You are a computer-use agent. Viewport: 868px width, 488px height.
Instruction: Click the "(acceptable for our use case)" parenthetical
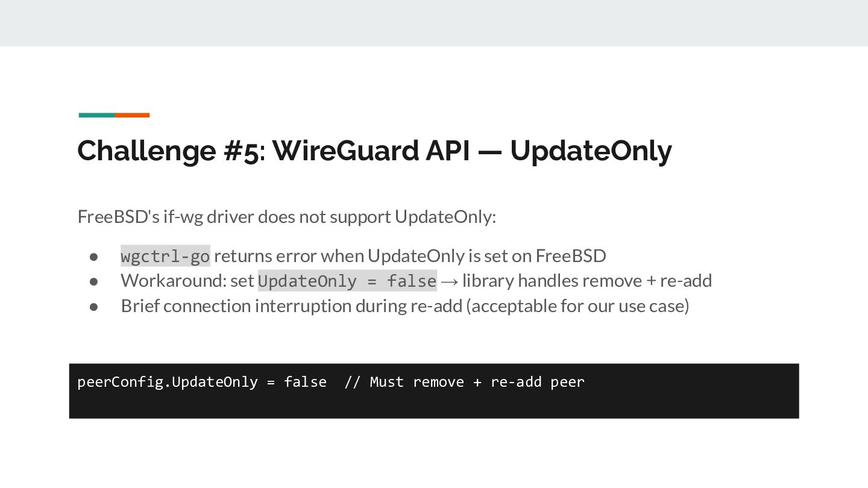[x=577, y=306]
